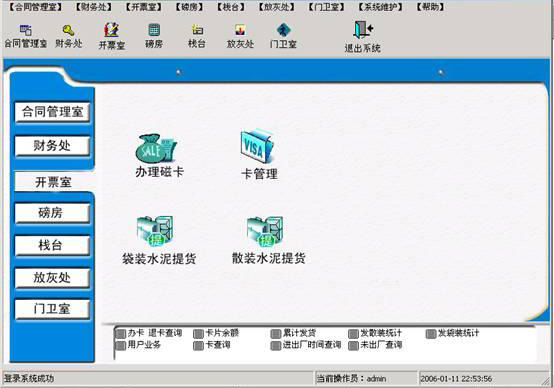Screen dimensions: 554x388
Task: Open the 【财务处】 menu in menu bar
Action: 94,7
